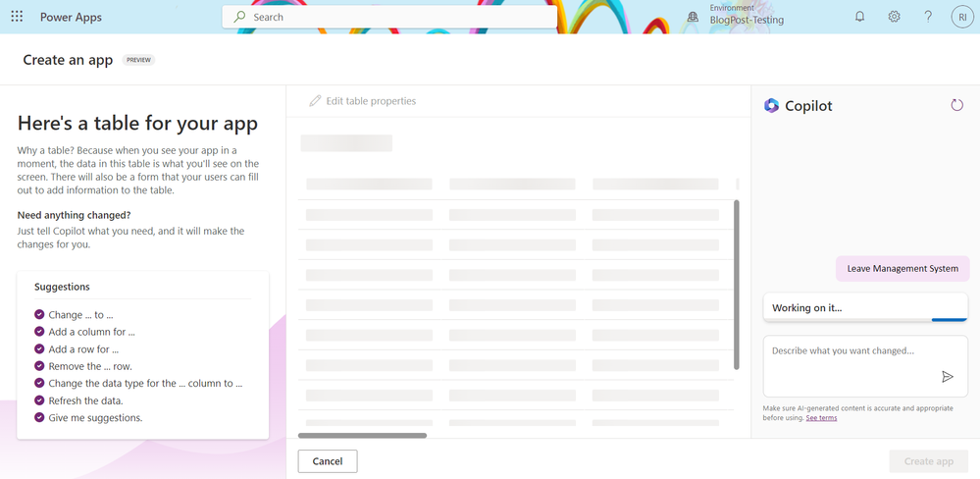Select suggestion Refresh the data.
Image resolution: width=980 pixels, height=479 pixels.
pyautogui.click(x=85, y=400)
